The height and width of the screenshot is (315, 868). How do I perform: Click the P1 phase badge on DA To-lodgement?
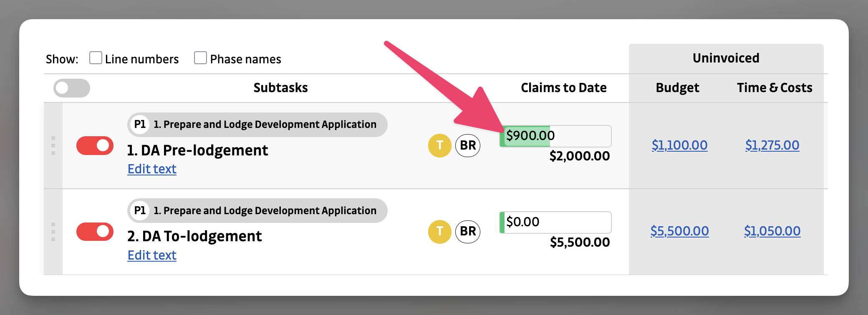140,210
